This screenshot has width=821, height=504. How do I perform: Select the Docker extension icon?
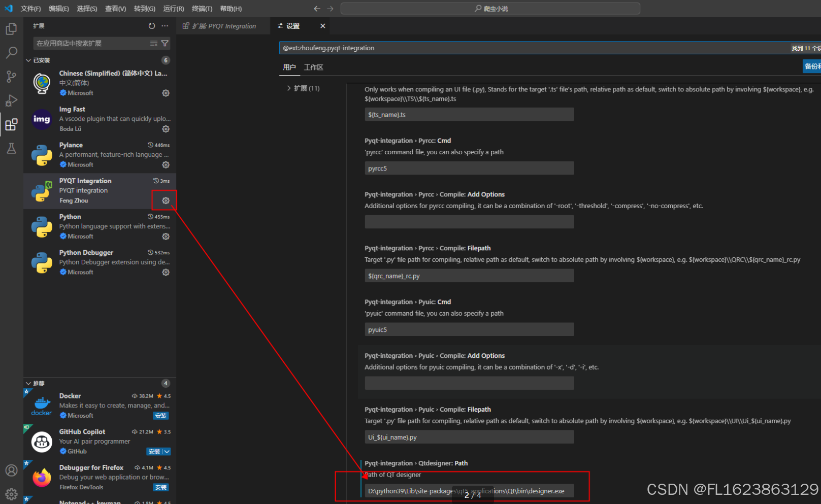tap(42, 406)
